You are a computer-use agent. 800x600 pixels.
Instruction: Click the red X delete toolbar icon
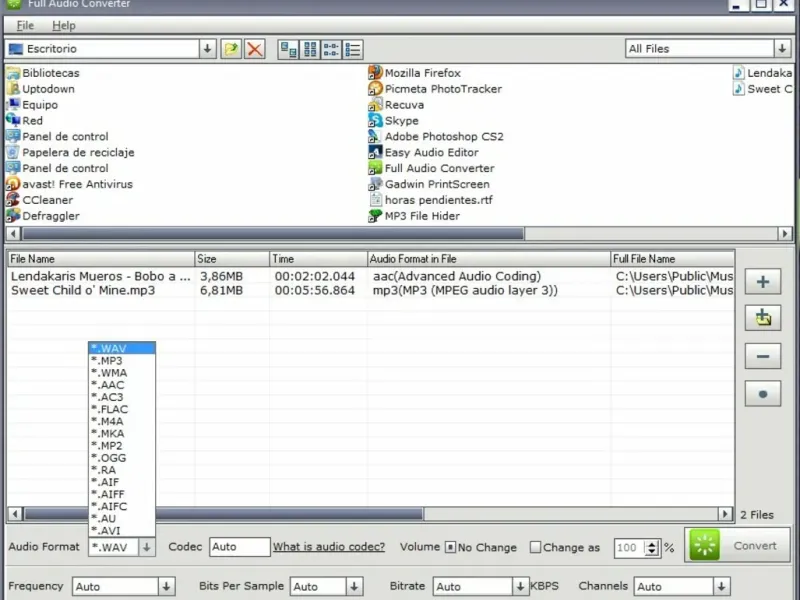coord(255,49)
